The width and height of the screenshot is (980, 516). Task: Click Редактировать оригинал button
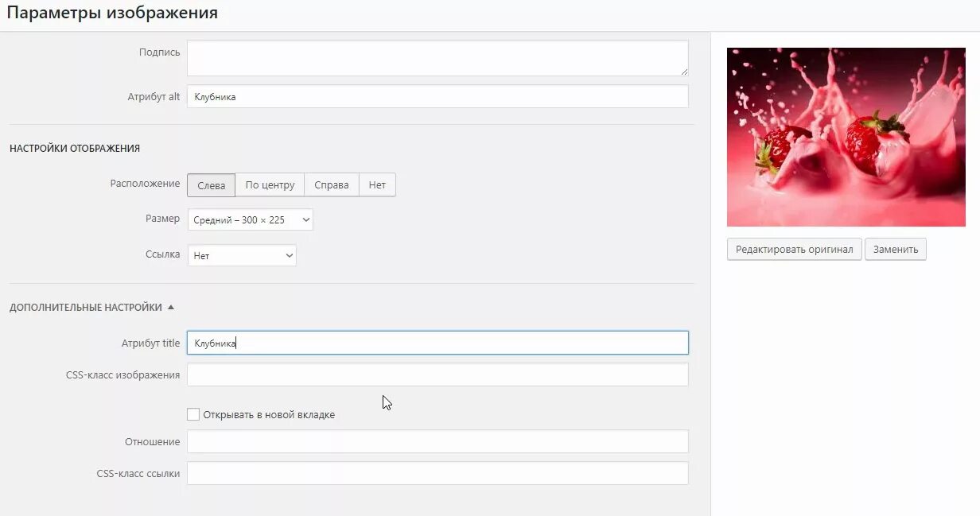click(794, 249)
